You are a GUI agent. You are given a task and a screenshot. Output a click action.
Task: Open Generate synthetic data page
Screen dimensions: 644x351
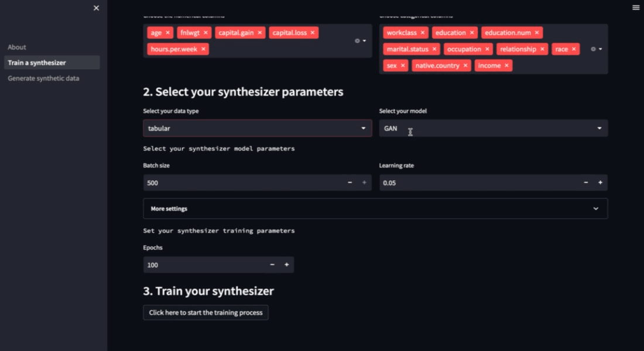43,78
